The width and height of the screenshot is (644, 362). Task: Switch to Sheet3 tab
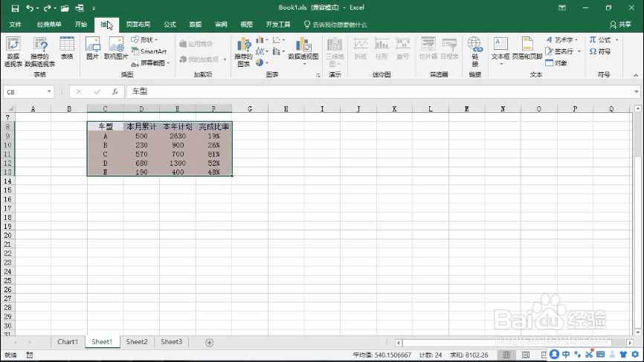coord(171,342)
